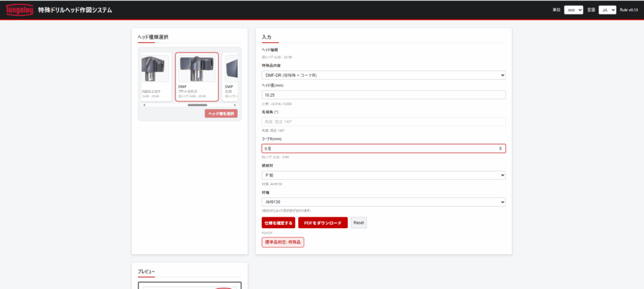Screen dimensions: 644x289
Task: Click the ヘッド径 input showing 10.25
Action: click(x=384, y=95)
